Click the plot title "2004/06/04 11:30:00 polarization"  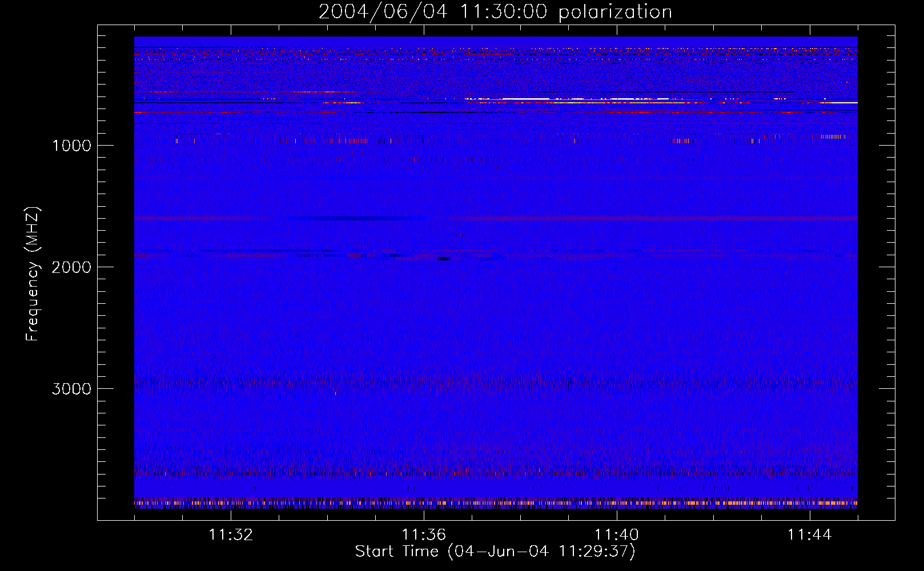pos(495,12)
